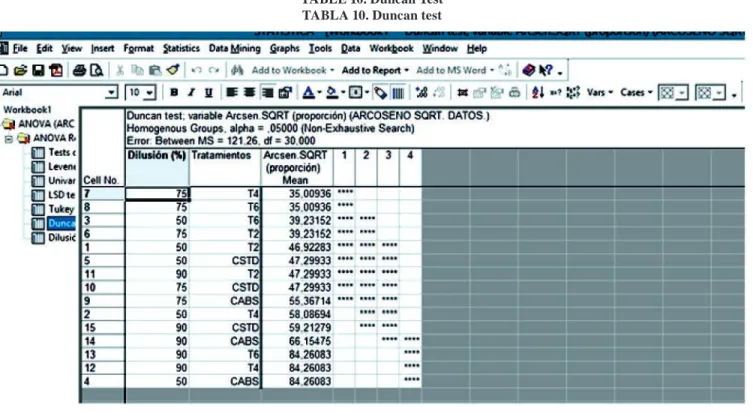753x417 pixels.
Task: Redo the last undone action
Action: [214, 71]
